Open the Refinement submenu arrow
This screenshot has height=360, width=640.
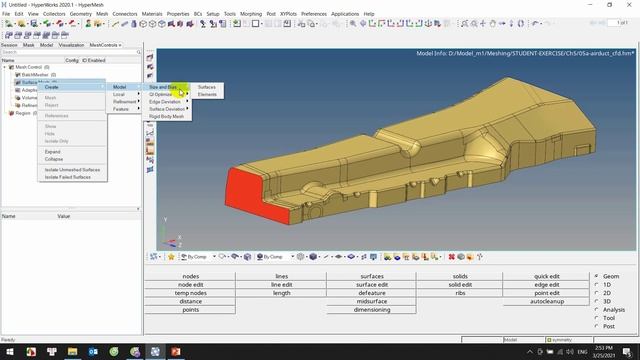(139, 102)
